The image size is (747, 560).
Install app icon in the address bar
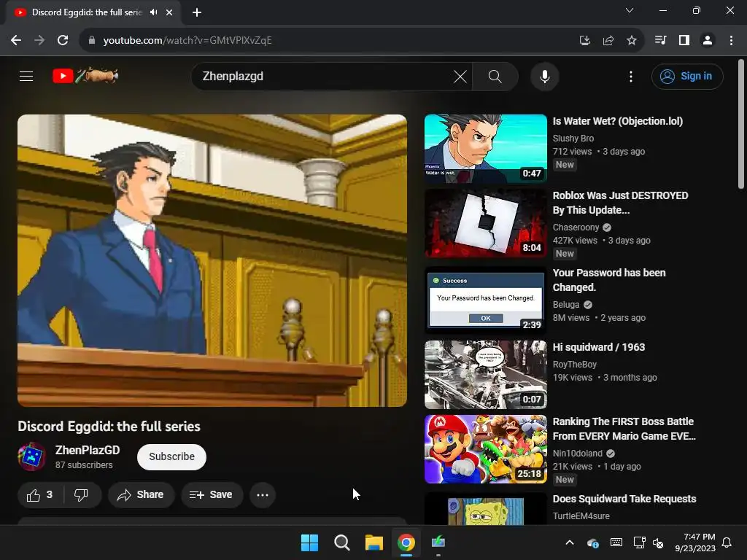584,41
